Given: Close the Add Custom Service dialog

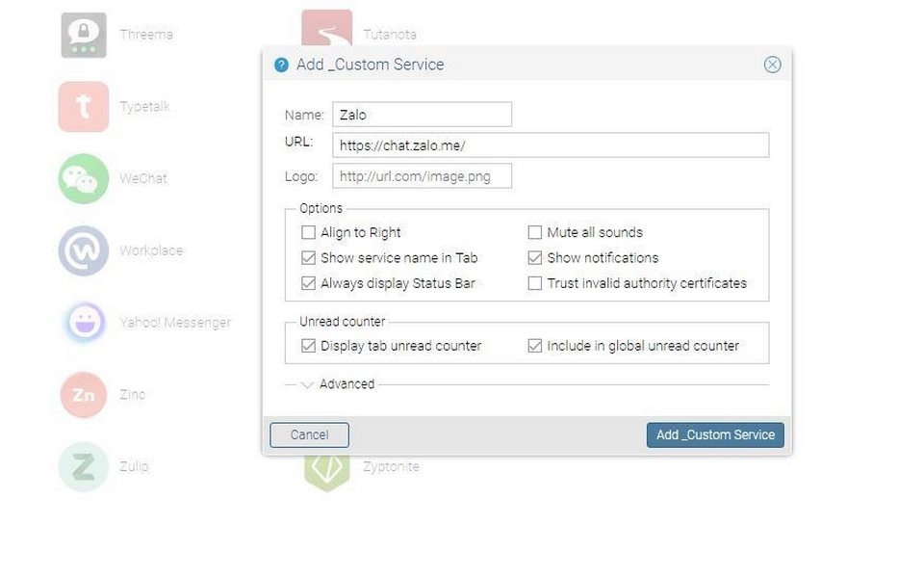Looking at the screenshot, I should (x=772, y=65).
